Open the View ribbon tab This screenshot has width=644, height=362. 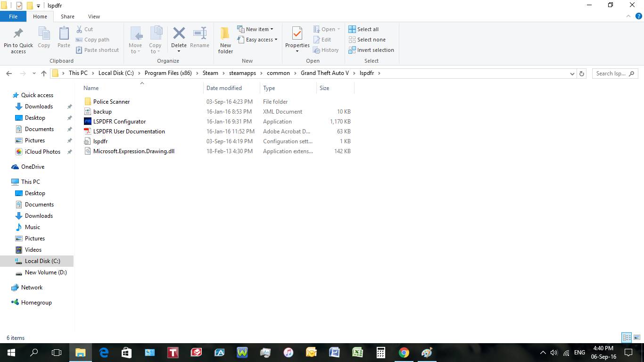(x=94, y=16)
